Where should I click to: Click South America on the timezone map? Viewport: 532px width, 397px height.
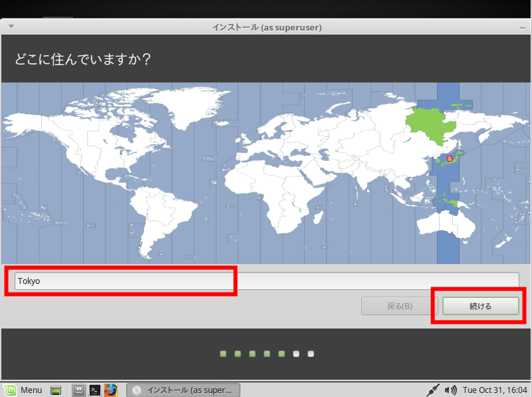159,213
